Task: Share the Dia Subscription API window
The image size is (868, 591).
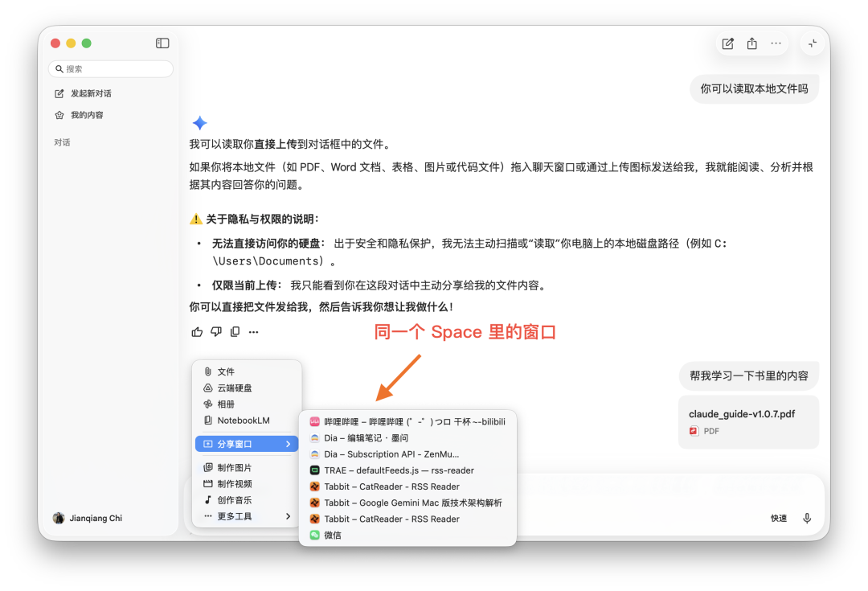Action: (x=407, y=454)
